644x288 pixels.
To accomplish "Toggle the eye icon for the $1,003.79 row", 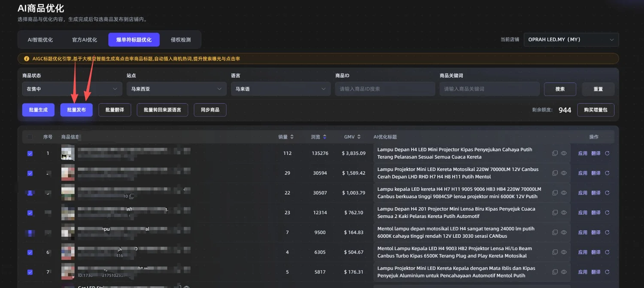I will pos(564,193).
